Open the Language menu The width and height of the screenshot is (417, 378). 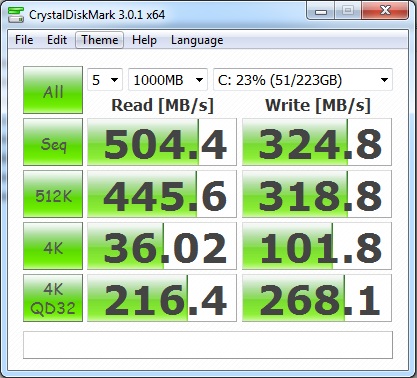pyautogui.click(x=197, y=40)
